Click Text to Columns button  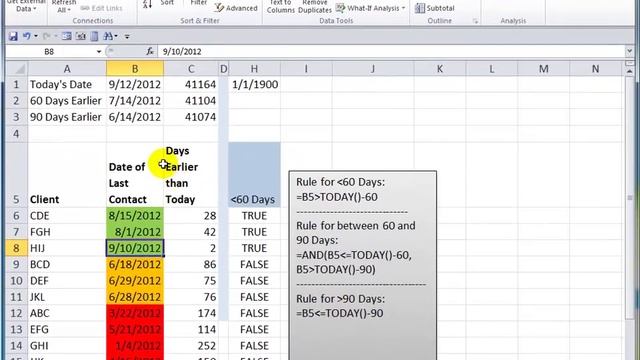click(280, 6)
